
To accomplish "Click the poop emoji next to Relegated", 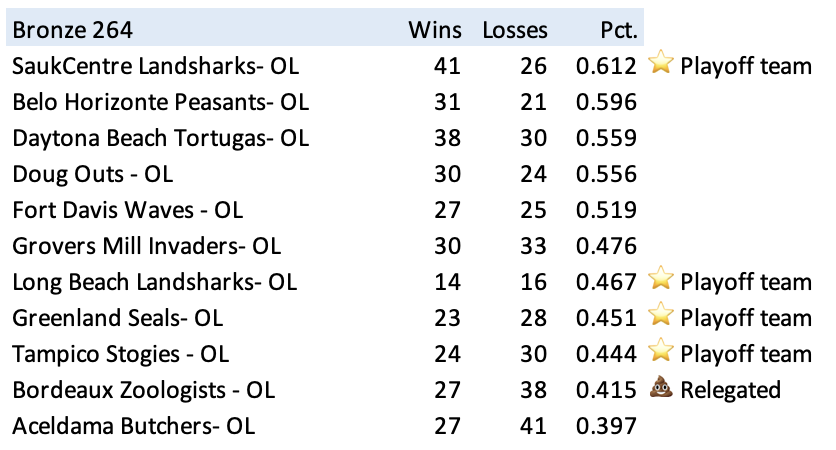I will click(660, 390).
